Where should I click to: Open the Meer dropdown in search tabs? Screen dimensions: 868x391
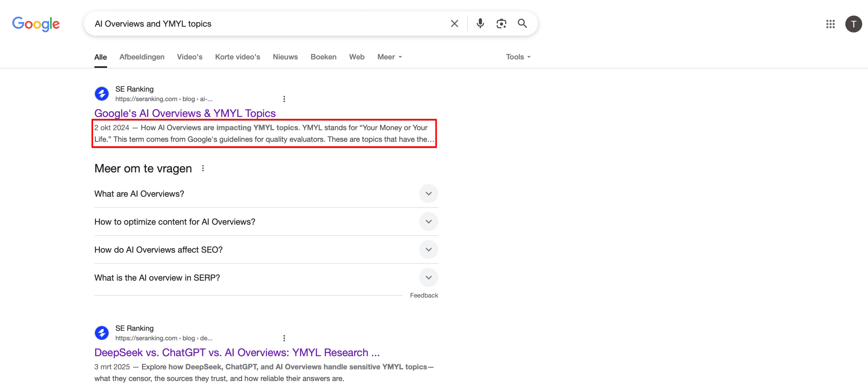coord(390,57)
